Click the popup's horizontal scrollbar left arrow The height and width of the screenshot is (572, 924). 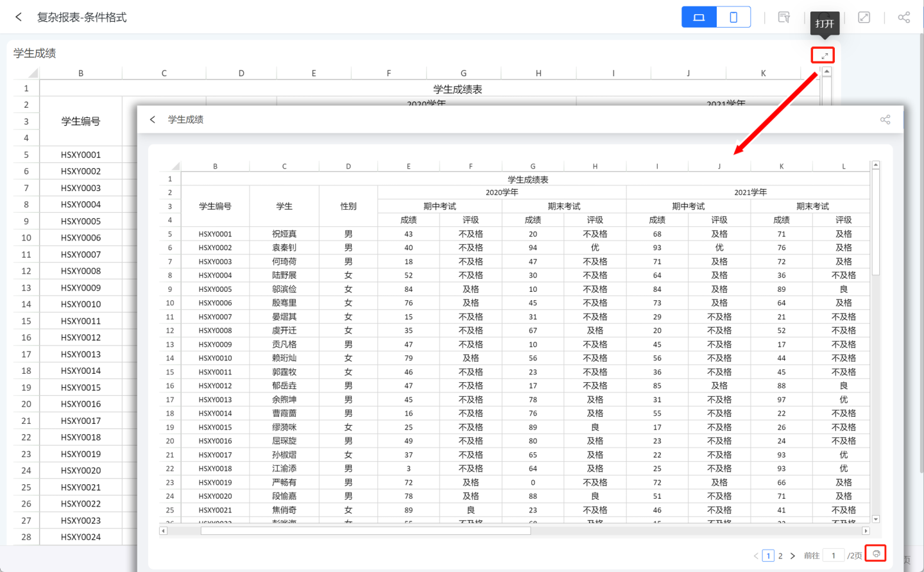click(x=164, y=531)
